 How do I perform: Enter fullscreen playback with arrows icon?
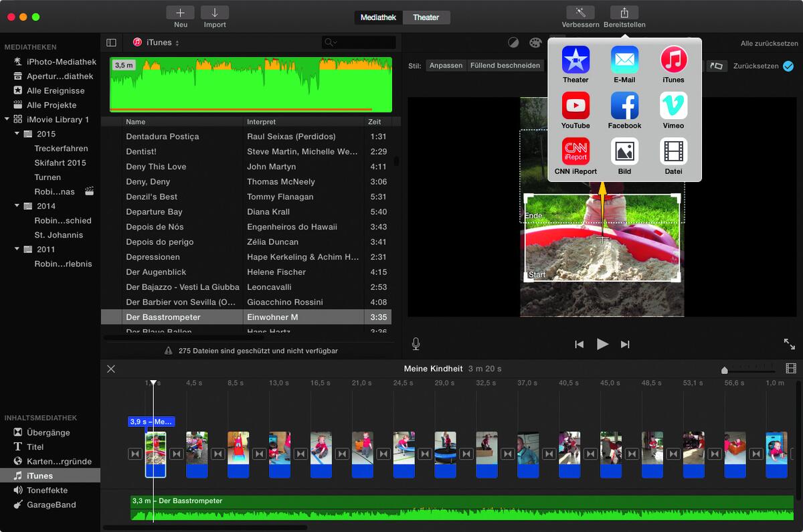click(x=790, y=344)
